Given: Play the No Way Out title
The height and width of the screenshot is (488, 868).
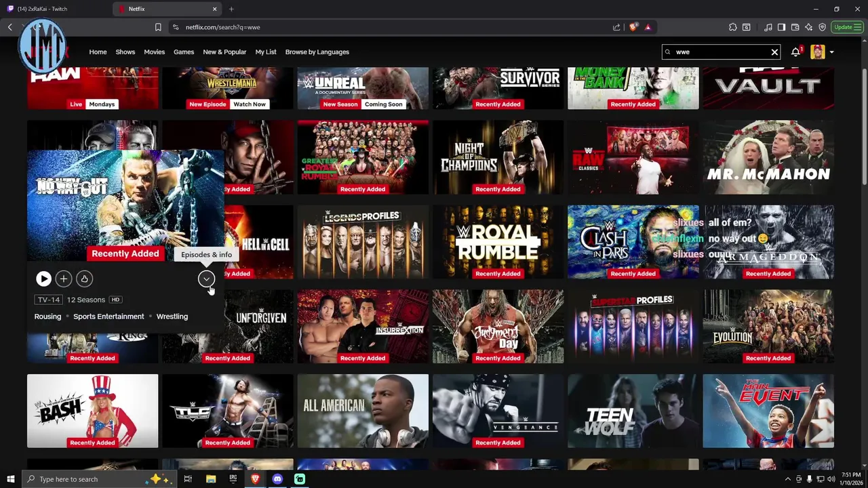Looking at the screenshot, I should pos(43,279).
